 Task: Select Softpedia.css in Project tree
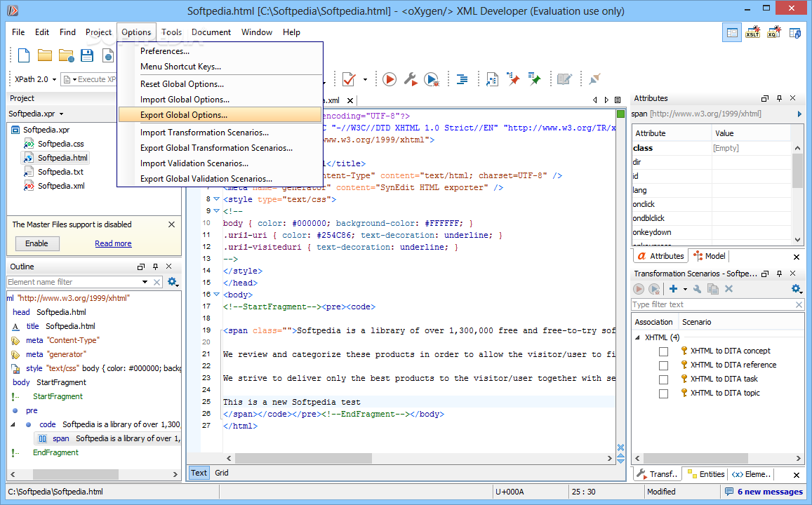coord(60,144)
